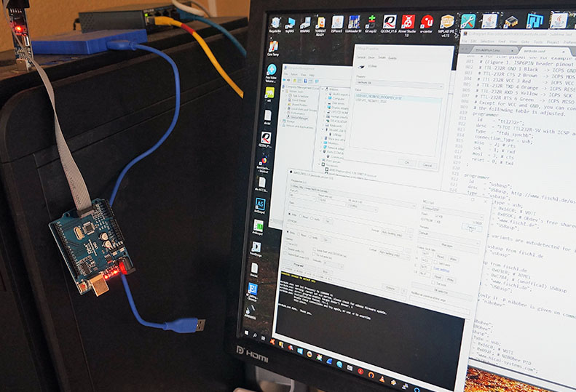The height and width of the screenshot is (392, 576).
Task: Select Device Manager in Computer Management tree
Action: tap(298, 117)
